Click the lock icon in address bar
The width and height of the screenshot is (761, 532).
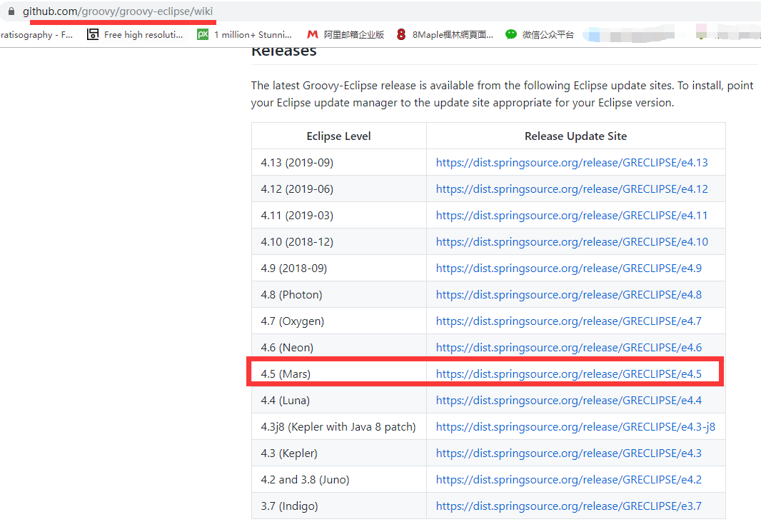pyautogui.click(x=11, y=11)
